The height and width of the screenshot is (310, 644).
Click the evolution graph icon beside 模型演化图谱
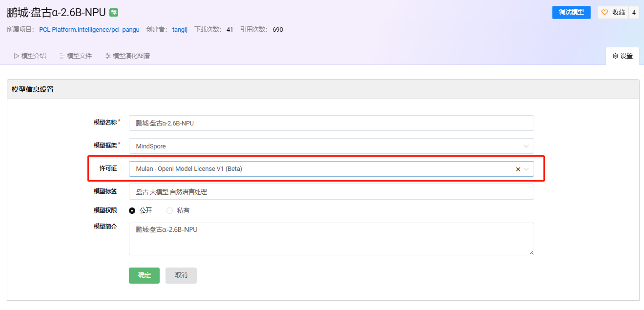[x=108, y=56]
